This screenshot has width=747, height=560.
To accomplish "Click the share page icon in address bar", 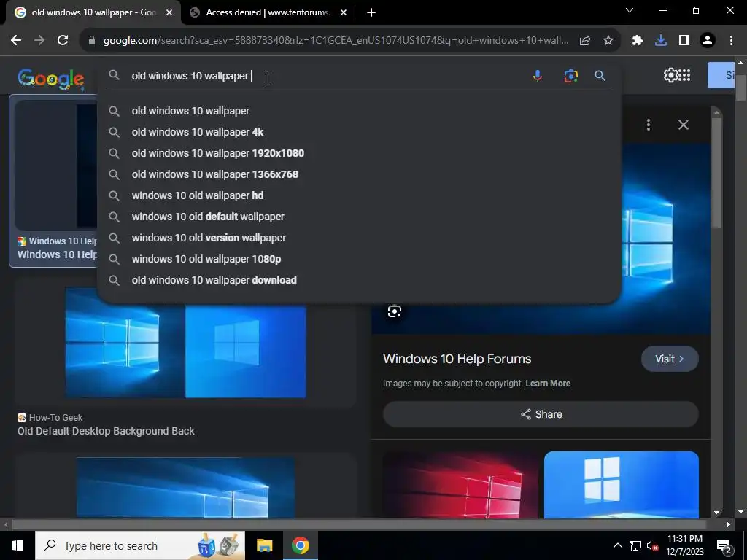I will click(585, 41).
